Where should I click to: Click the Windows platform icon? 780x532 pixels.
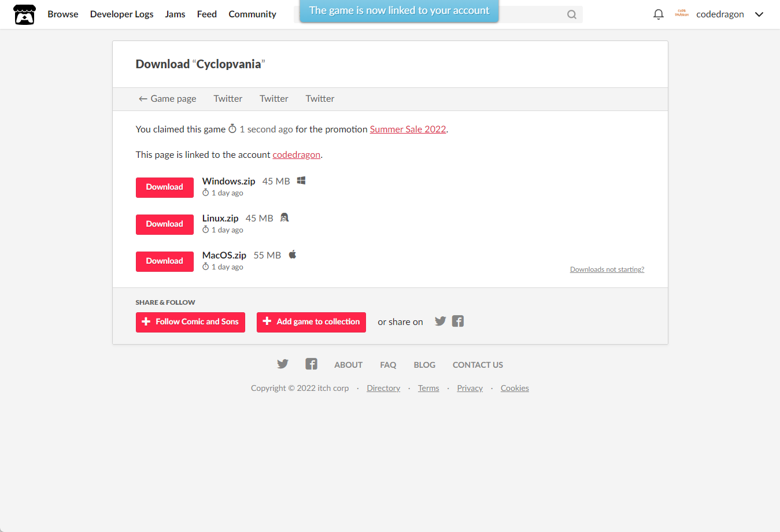(x=301, y=180)
